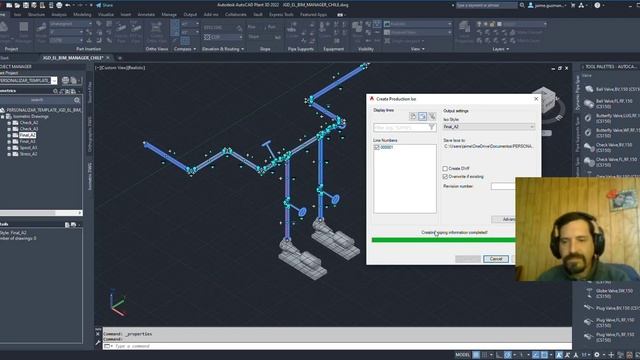Screen dimensions: 640x360
Task: Select the PERSONALIZAR_TEMPLATE root project node
Action: 43,110
